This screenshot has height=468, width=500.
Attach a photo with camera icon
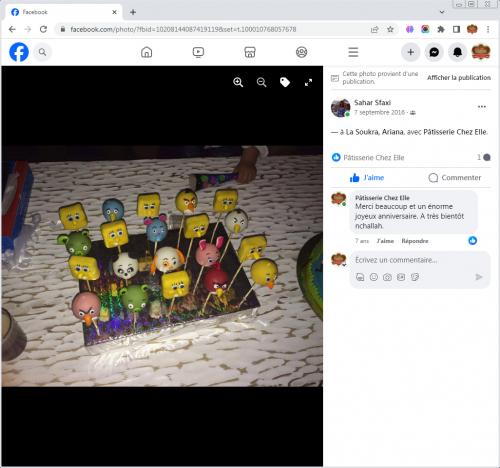tap(387, 277)
